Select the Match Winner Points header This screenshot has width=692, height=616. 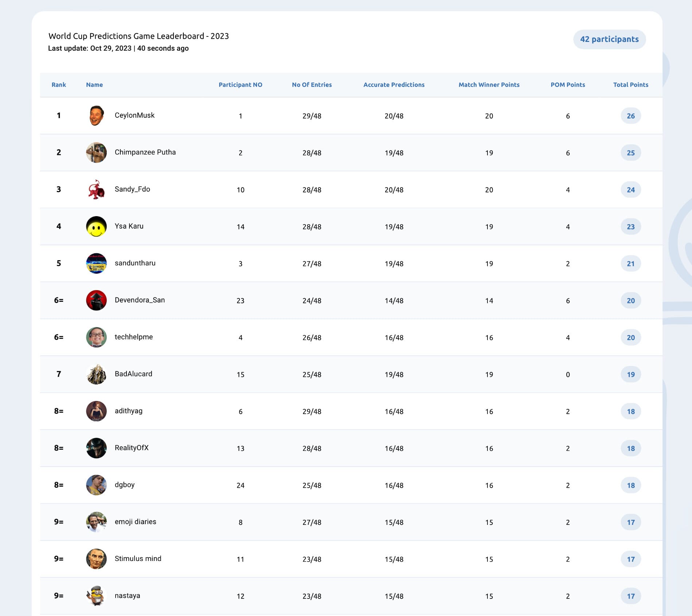489,85
